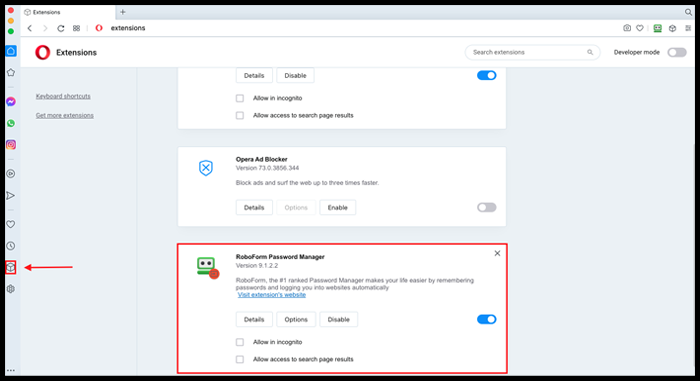Click the Extensions cube icon in sidebar
Image resolution: width=700 pixels, height=381 pixels.
pyautogui.click(x=11, y=268)
